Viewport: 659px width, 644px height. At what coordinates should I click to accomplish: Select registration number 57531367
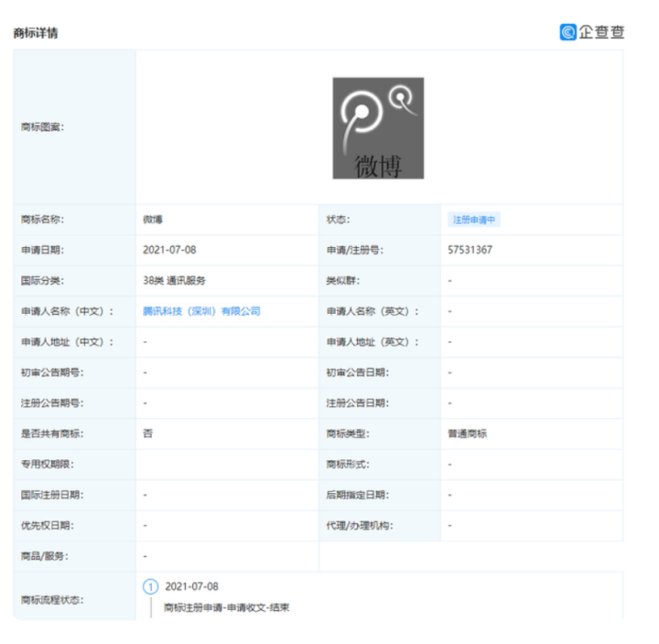pyautogui.click(x=470, y=250)
